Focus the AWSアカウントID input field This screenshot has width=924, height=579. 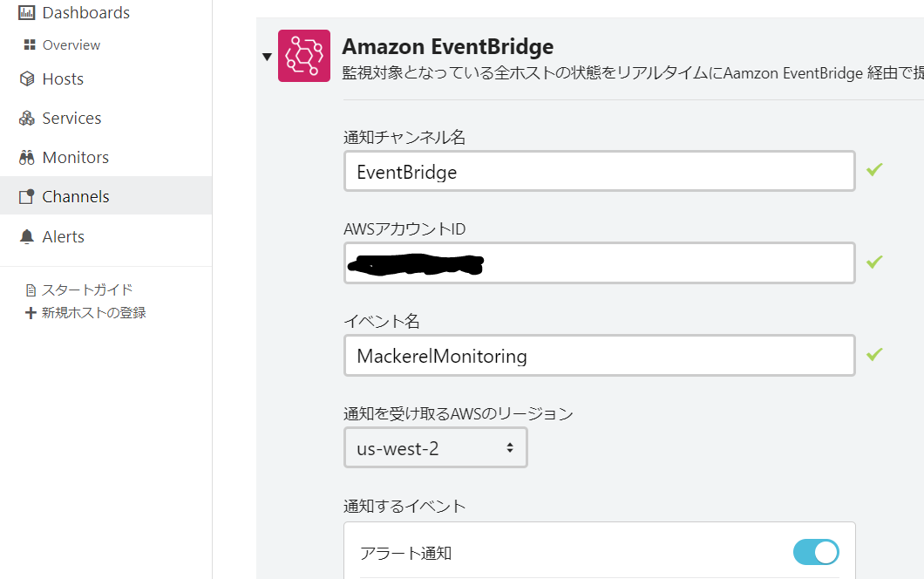[599, 263]
